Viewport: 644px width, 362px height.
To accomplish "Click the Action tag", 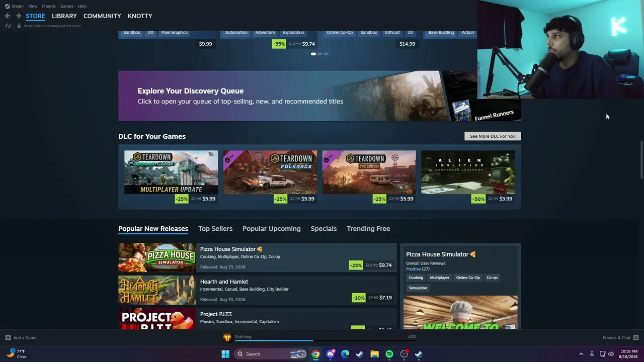I will point(468,33).
